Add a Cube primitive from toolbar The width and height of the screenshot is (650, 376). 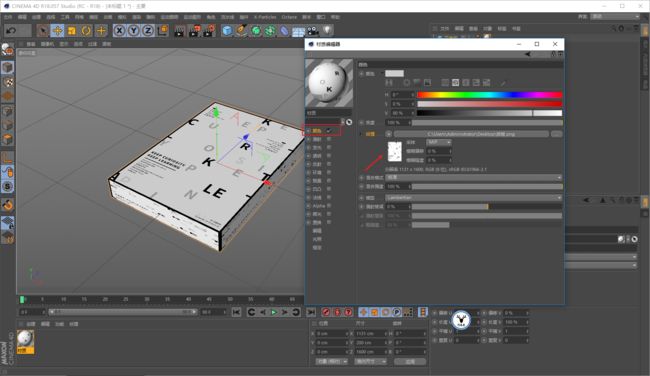(x=227, y=30)
